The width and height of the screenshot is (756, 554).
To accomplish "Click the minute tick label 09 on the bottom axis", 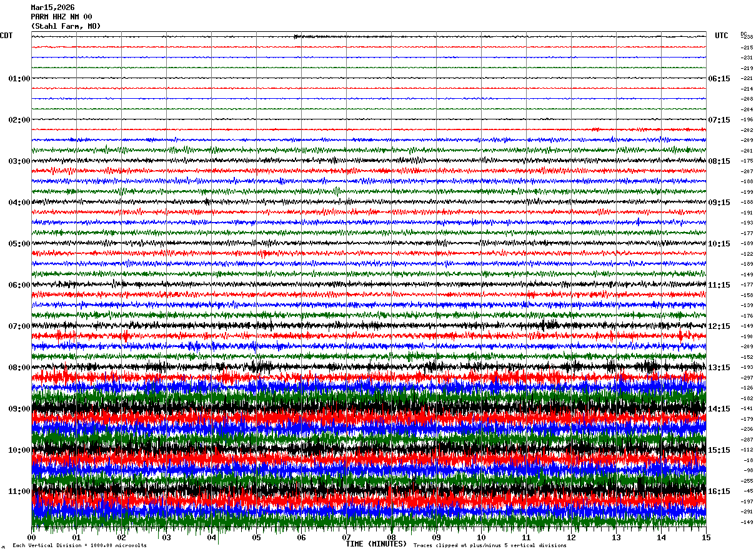I will click(x=436, y=537).
